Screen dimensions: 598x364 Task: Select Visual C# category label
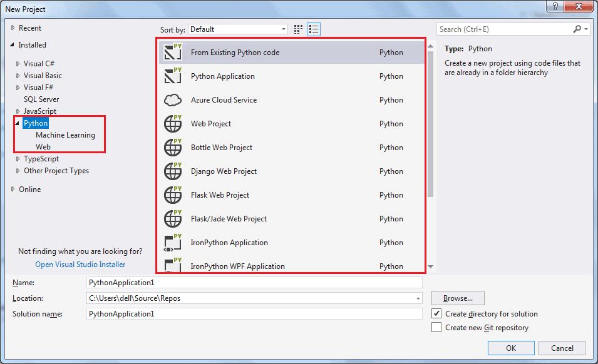click(39, 64)
